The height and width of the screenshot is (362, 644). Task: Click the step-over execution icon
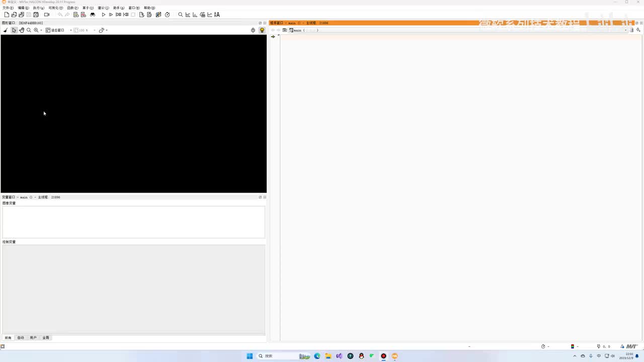click(x=118, y=15)
